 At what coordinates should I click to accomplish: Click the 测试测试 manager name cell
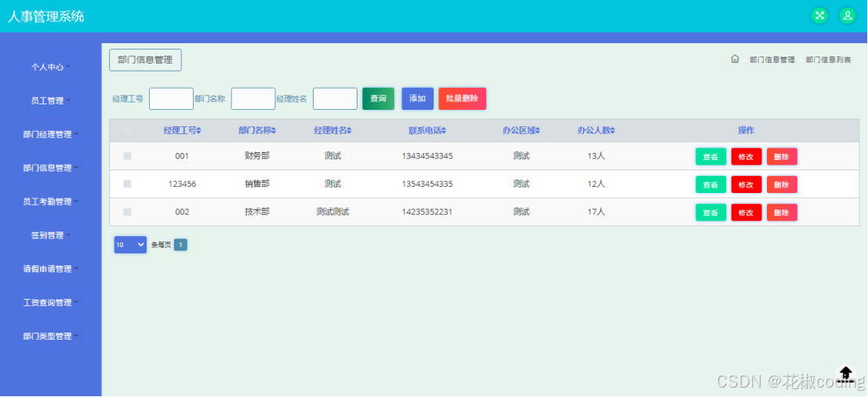pos(332,212)
